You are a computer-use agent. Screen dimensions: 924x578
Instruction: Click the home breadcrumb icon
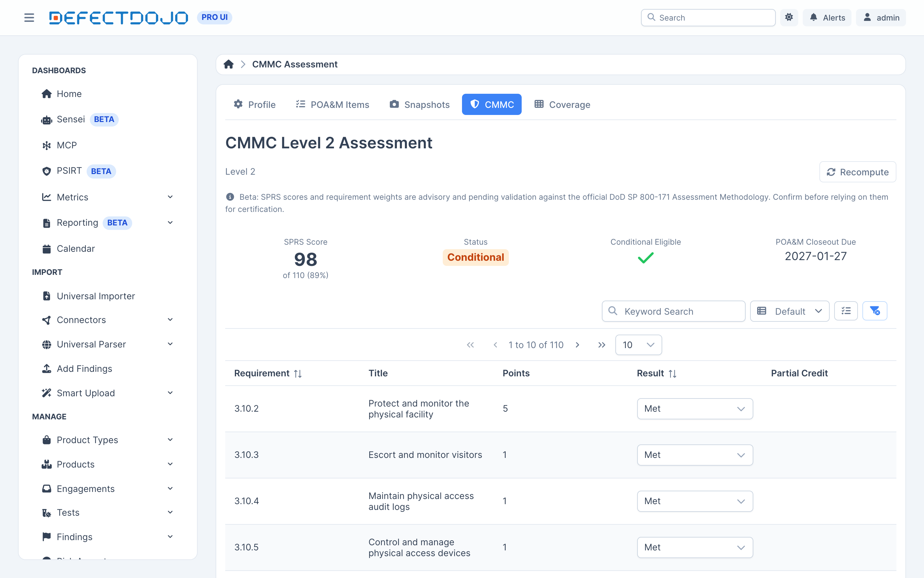click(228, 64)
